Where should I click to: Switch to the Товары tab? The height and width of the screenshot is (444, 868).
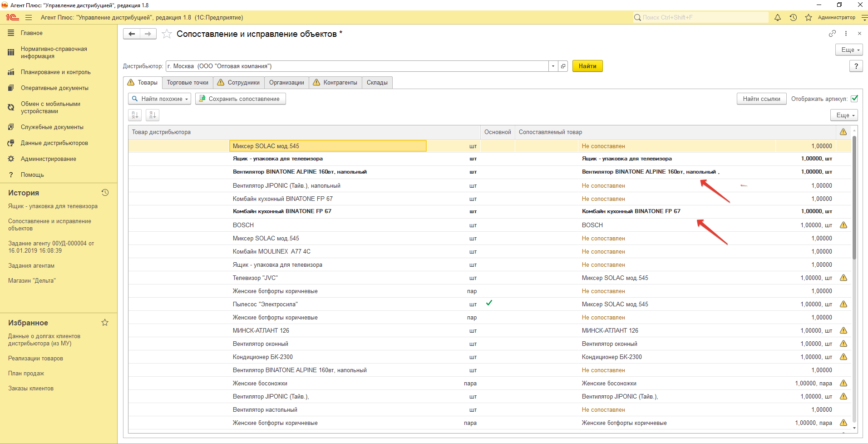tap(143, 82)
